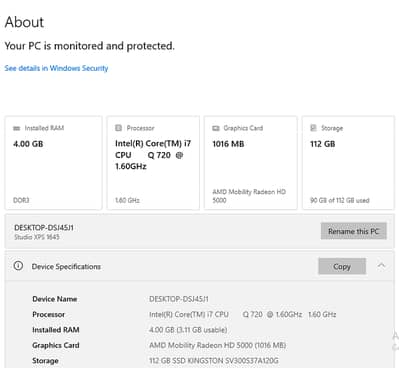Click Your PC is monitored and protected text

(90, 46)
